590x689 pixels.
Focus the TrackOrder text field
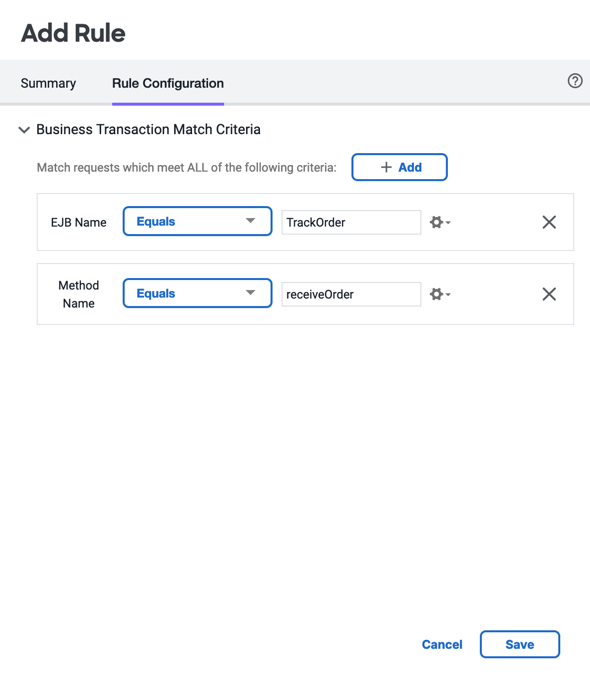tap(351, 222)
